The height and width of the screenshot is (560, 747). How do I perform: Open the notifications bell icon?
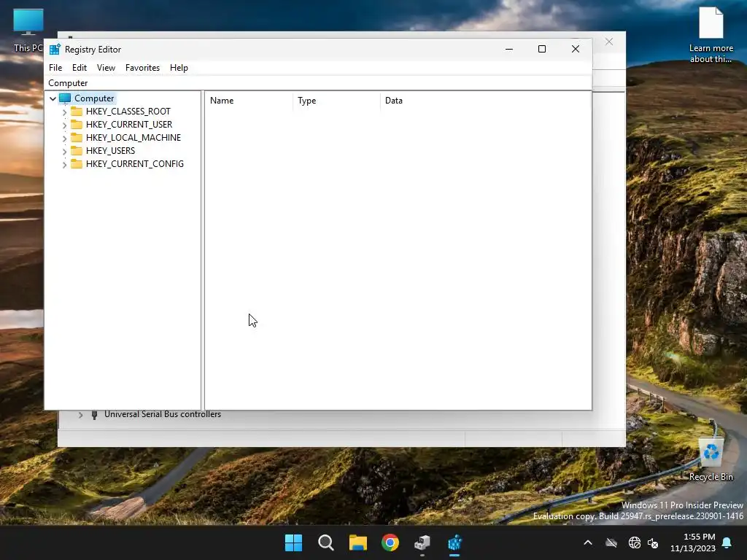(x=727, y=542)
